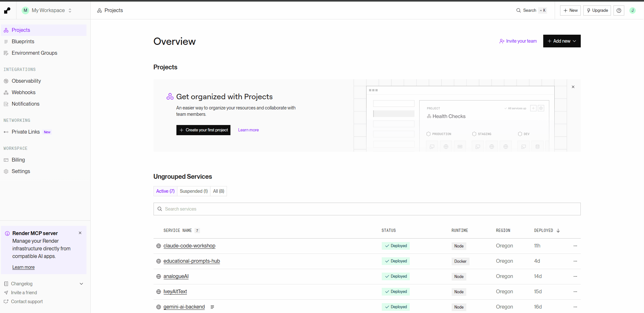Click the globe icon for analogueAI

(x=159, y=276)
